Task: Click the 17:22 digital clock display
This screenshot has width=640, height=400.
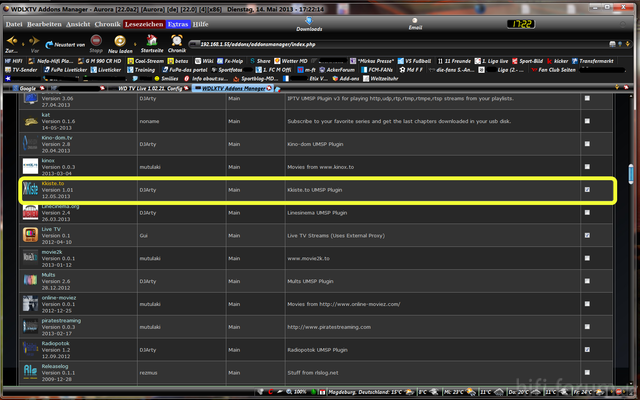Action: click(521, 24)
